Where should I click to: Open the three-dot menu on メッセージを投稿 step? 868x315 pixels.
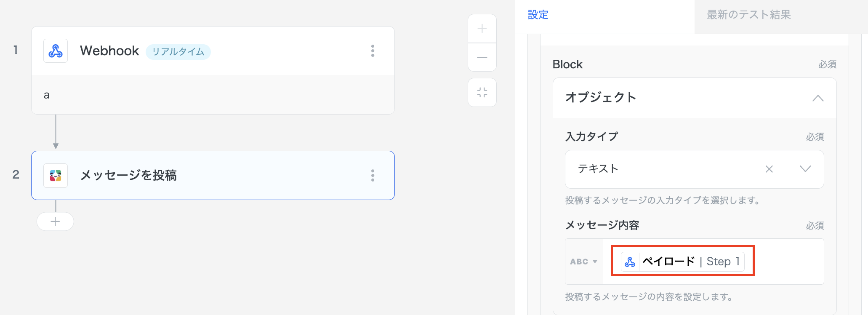[372, 176]
